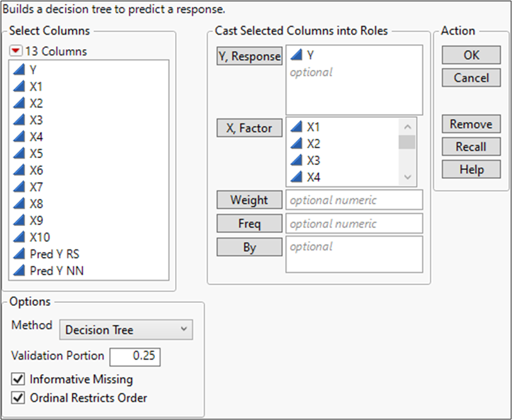Click the Validation Portion input field

coord(135,356)
